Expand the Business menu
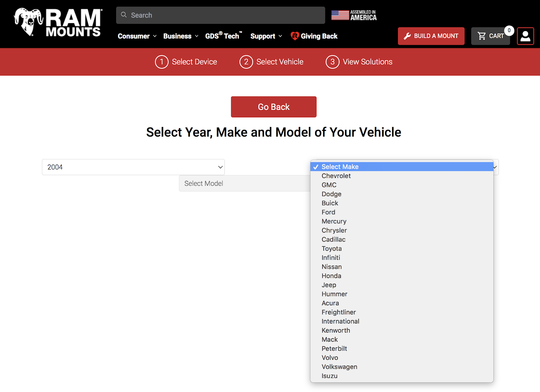Screen dimensions: 540x392 point(181,36)
